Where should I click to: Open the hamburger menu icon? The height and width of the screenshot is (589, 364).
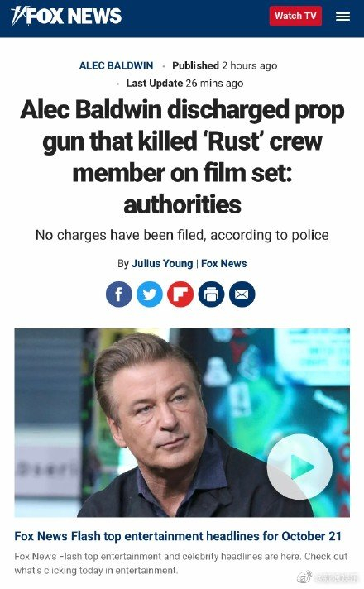pos(342,17)
